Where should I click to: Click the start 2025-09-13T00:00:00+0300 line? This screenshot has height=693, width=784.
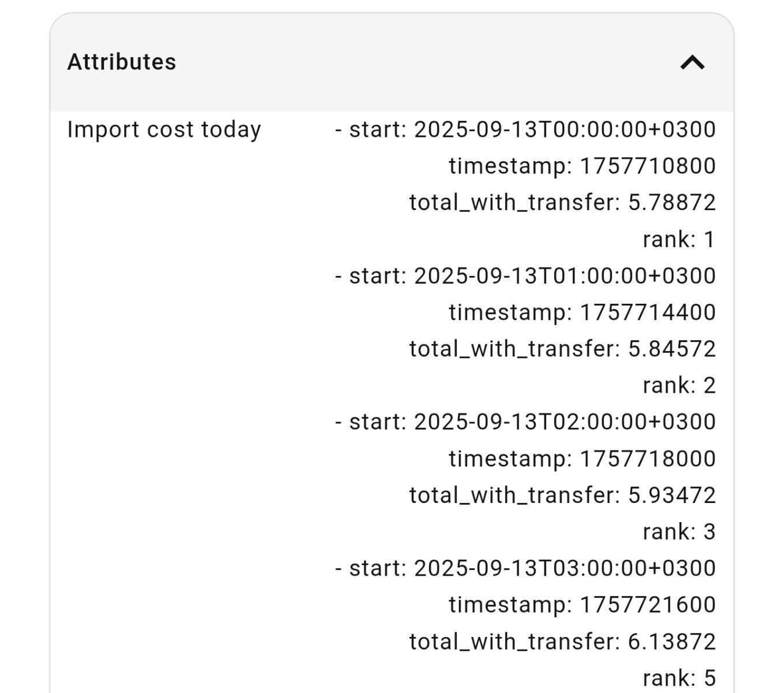point(525,129)
